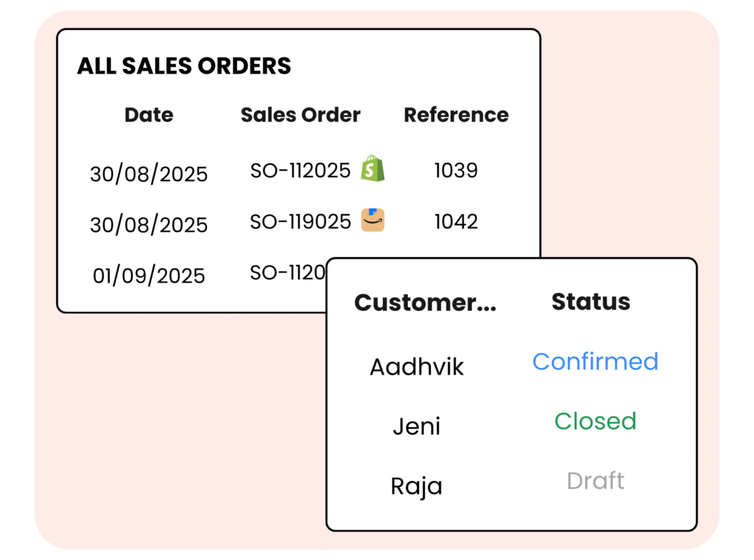Click the Sales Order column header

(x=300, y=115)
